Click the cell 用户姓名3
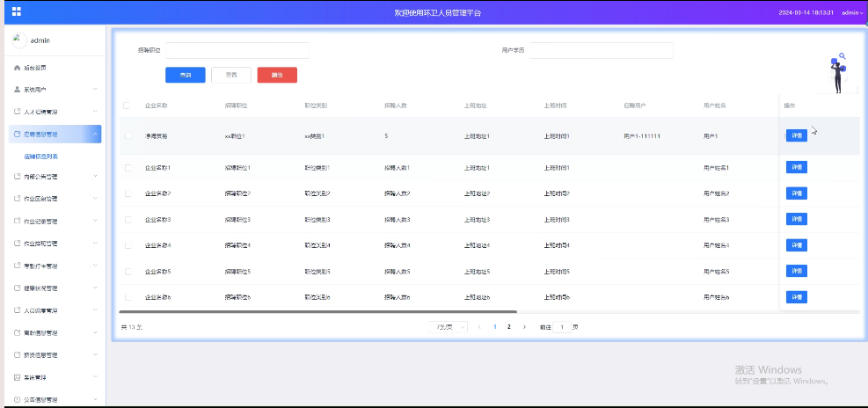This screenshot has height=408, width=868. click(717, 220)
